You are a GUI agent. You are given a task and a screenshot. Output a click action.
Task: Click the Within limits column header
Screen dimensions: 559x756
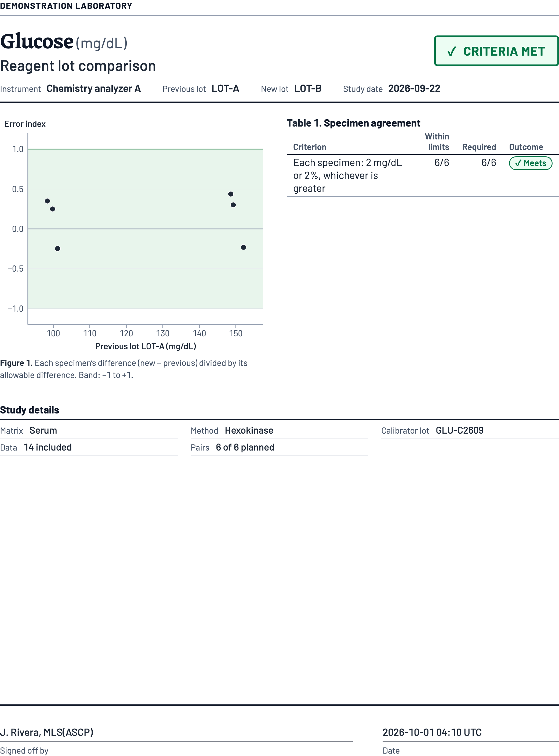tap(437, 142)
